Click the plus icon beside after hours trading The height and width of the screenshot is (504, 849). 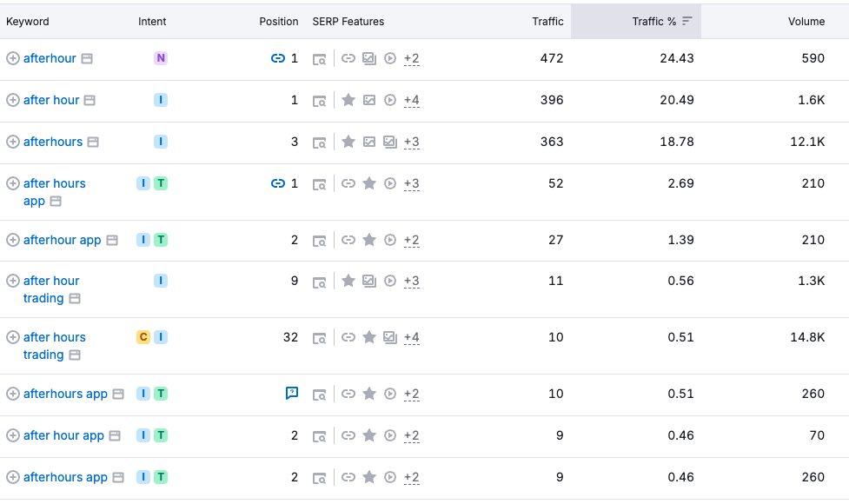(12, 337)
